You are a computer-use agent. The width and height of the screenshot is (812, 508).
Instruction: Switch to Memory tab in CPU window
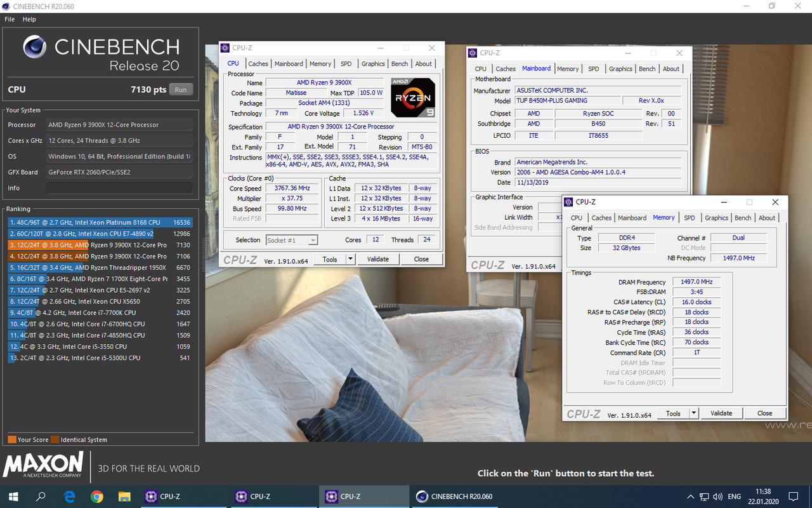(320, 63)
